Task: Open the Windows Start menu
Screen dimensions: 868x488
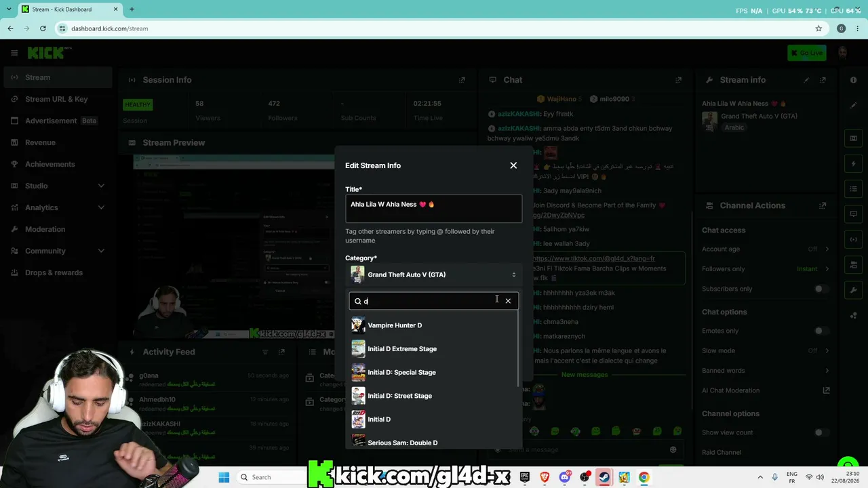Action: click(x=224, y=477)
